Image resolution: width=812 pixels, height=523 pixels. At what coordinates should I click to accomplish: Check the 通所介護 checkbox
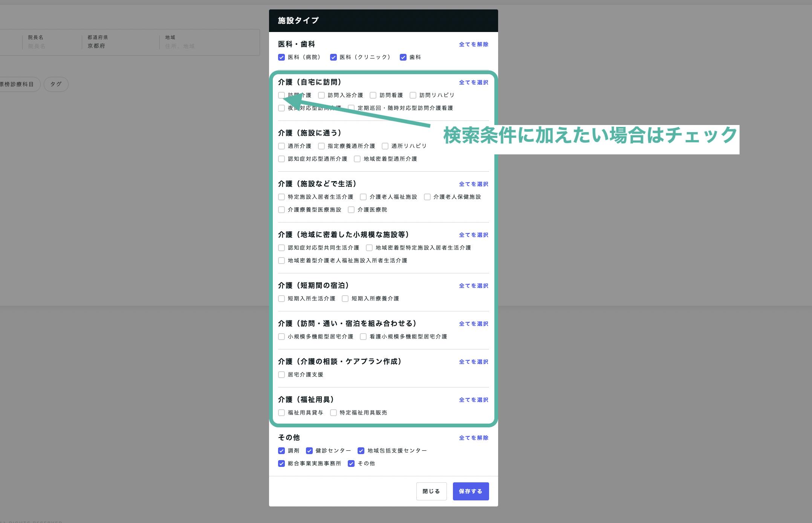point(281,146)
